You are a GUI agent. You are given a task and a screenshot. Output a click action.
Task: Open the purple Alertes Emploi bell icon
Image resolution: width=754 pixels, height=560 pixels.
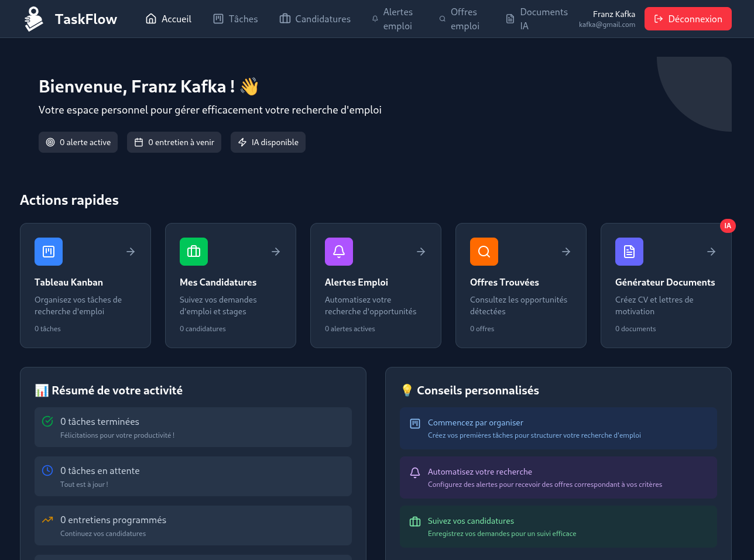[339, 252]
